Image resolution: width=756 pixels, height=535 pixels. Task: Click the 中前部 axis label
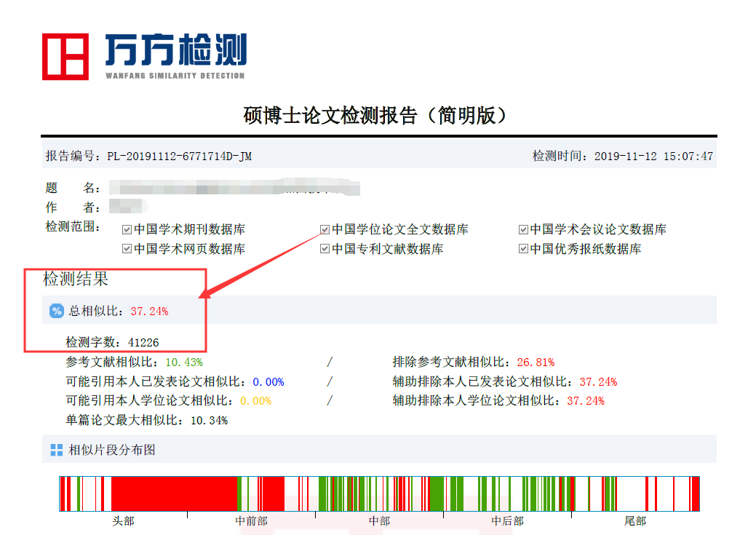[251, 521]
